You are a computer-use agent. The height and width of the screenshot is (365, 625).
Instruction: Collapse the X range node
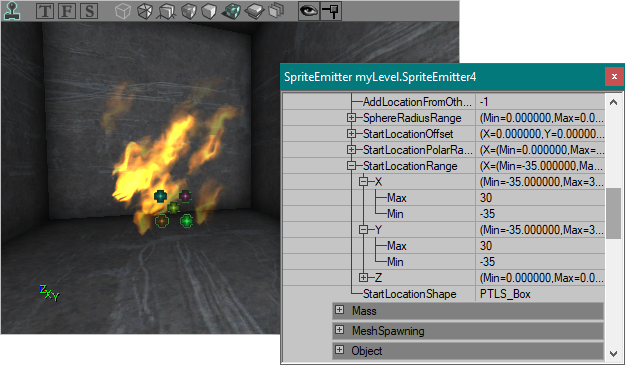(363, 182)
